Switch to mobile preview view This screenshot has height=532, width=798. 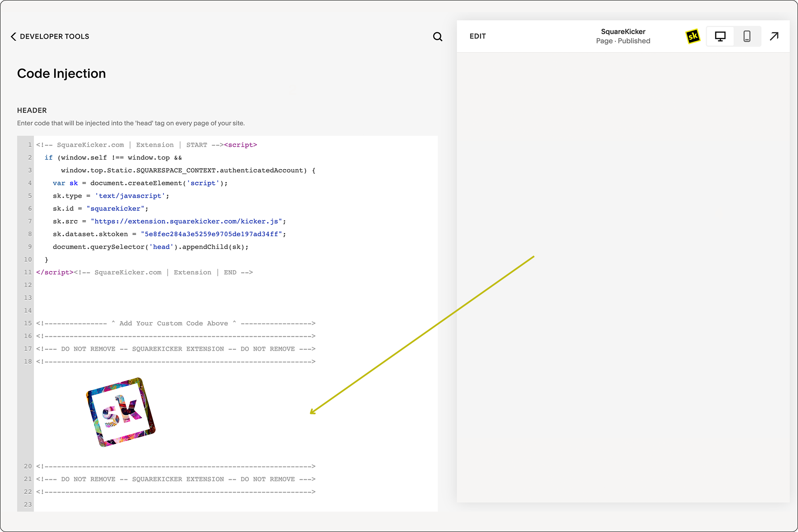(747, 37)
